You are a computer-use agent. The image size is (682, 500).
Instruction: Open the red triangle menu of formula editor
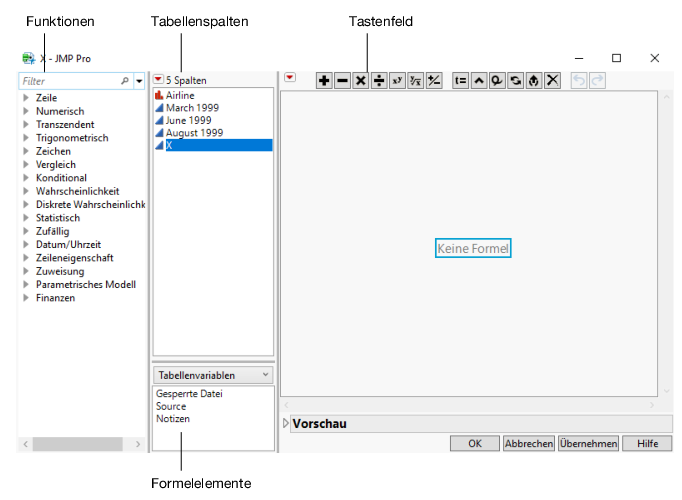[x=290, y=78]
